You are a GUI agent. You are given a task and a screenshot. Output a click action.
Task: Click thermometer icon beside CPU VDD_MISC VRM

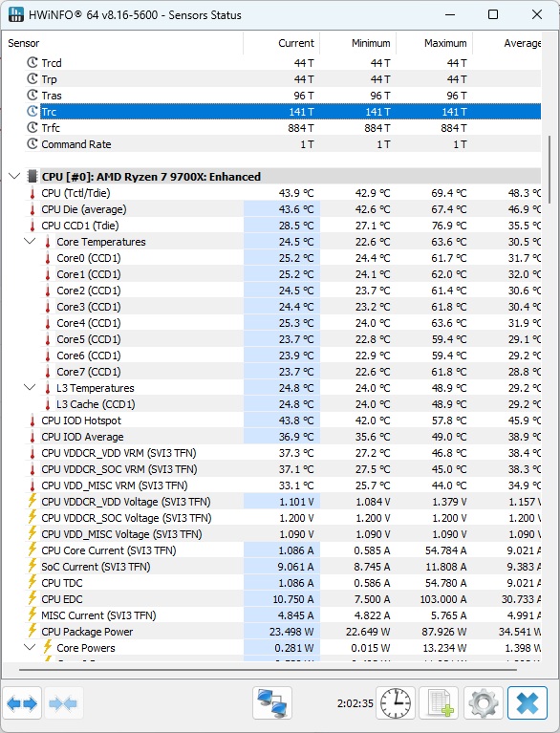point(32,485)
